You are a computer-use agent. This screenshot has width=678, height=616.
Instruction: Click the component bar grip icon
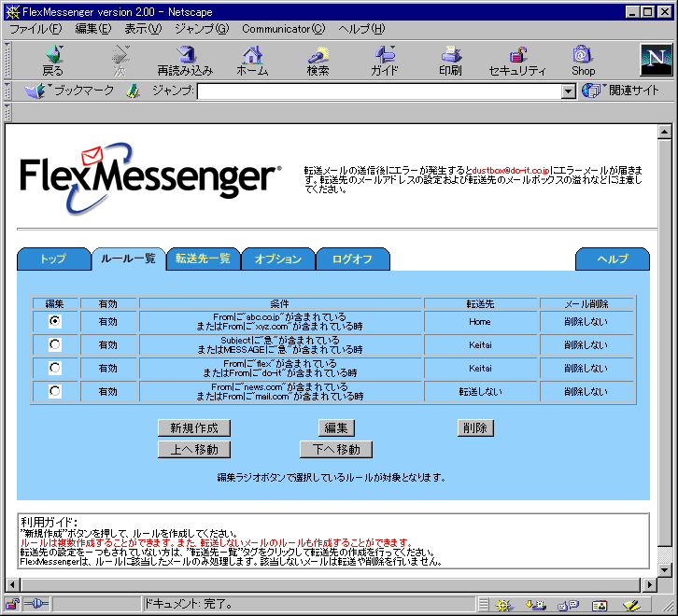point(484,604)
